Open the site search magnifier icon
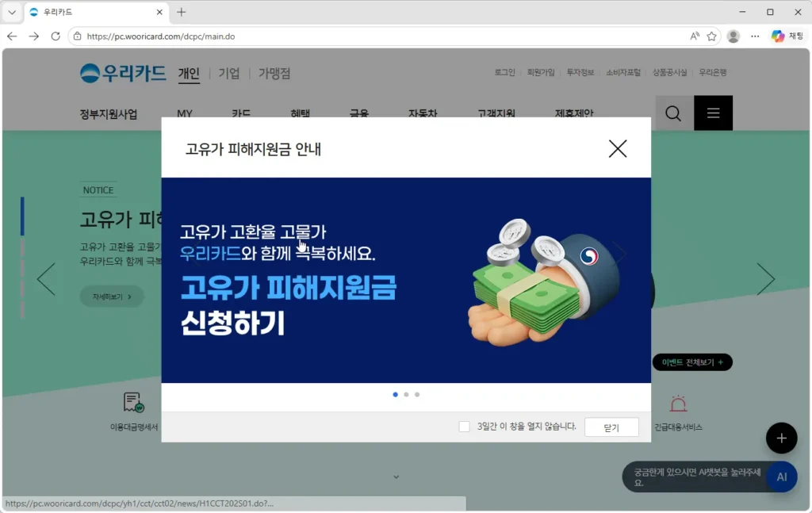 [x=673, y=113]
